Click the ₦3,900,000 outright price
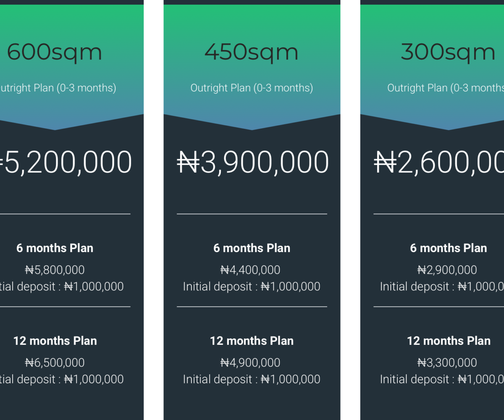The image size is (504, 420). (x=252, y=163)
